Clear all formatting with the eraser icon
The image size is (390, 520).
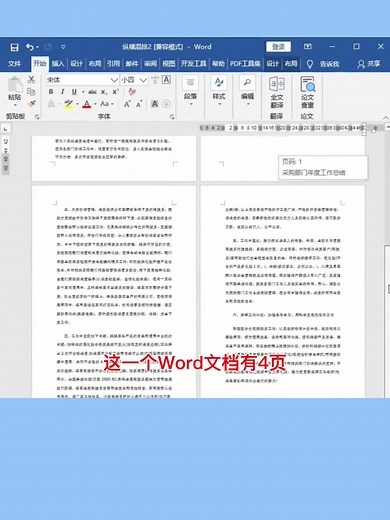point(132,91)
